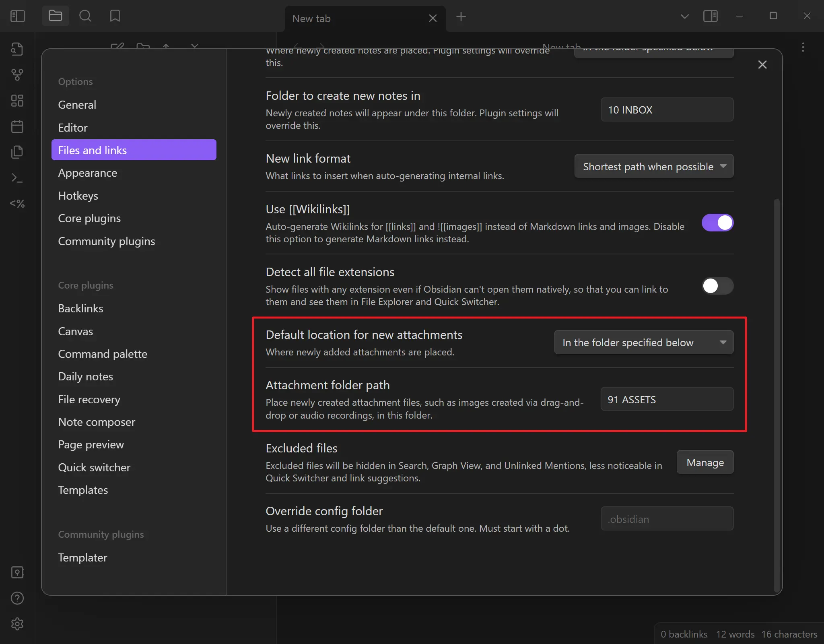Open the Templater plugin settings

(x=82, y=557)
